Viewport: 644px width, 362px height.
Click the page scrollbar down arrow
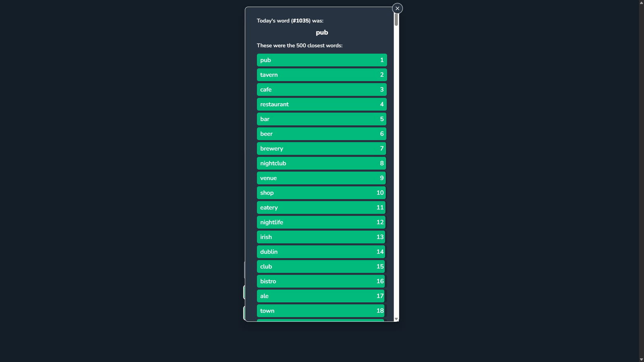pyautogui.click(x=641, y=359)
